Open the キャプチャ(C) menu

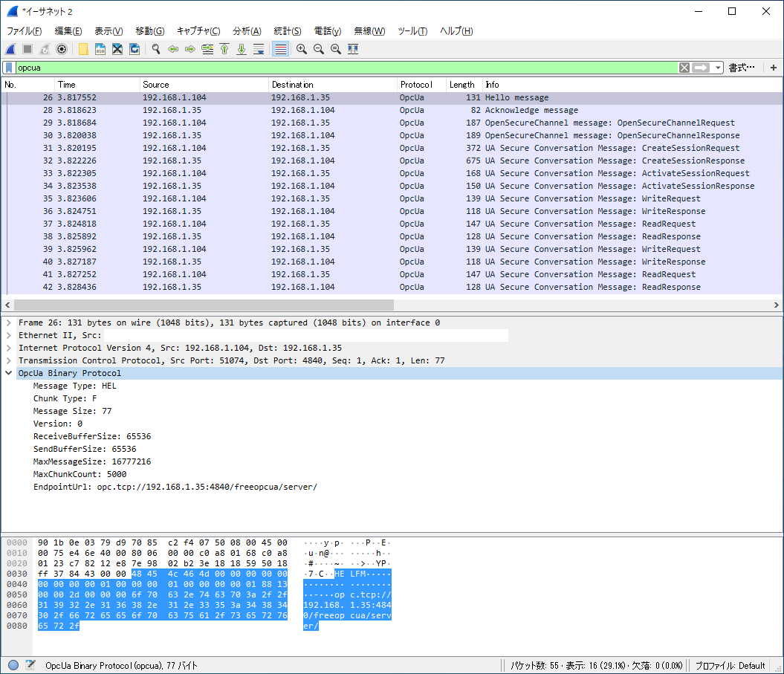point(198,31)
